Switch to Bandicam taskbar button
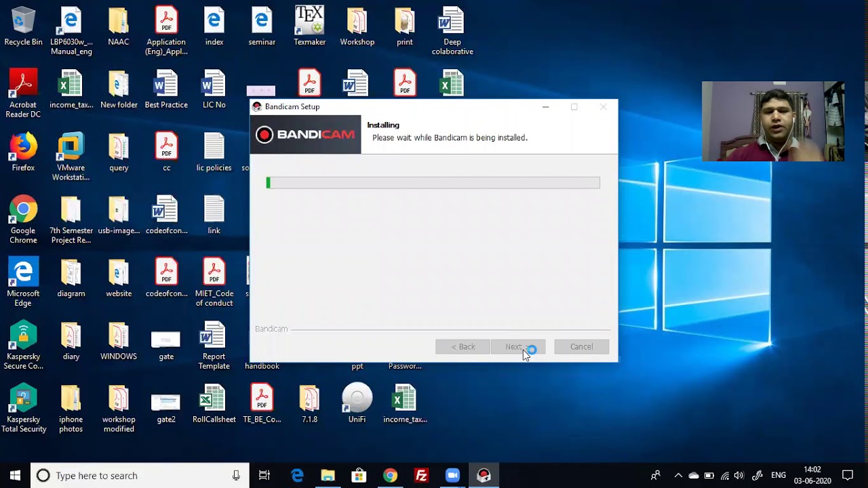The image size is (868, 488). (x=484, y=476)
